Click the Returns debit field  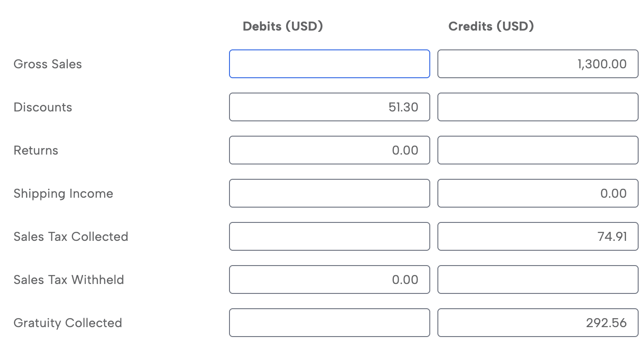329,150
